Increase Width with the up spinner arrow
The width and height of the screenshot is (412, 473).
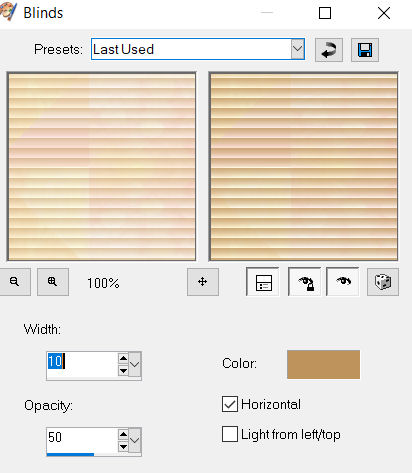[x=123, y=358]
